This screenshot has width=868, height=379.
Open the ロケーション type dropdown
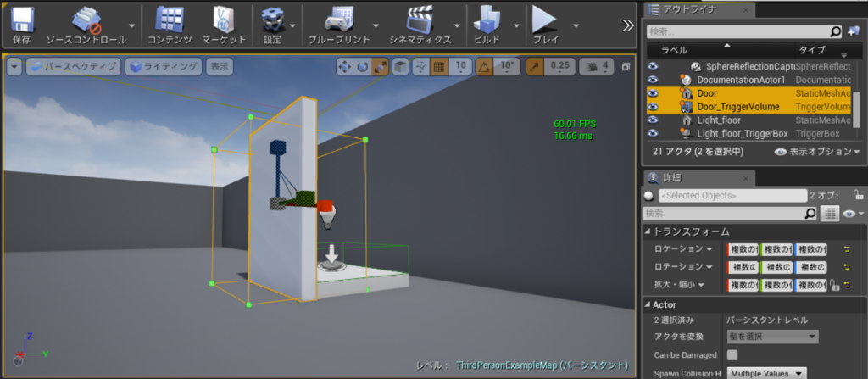709,249
